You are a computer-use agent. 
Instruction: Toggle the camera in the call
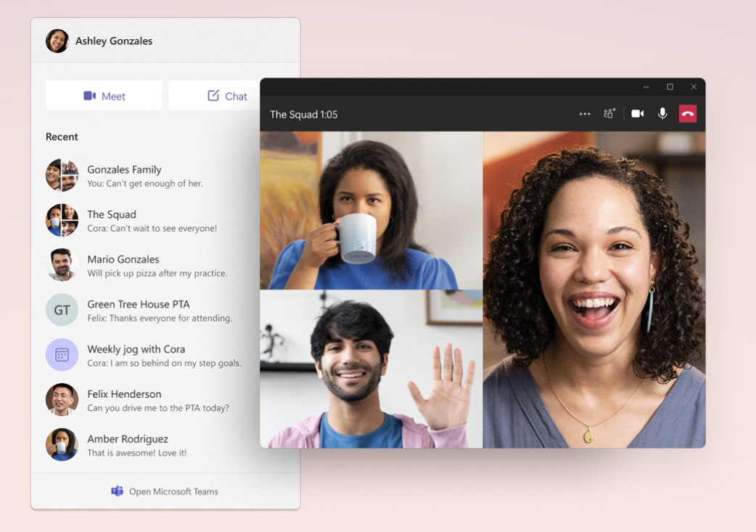point(638,114)
